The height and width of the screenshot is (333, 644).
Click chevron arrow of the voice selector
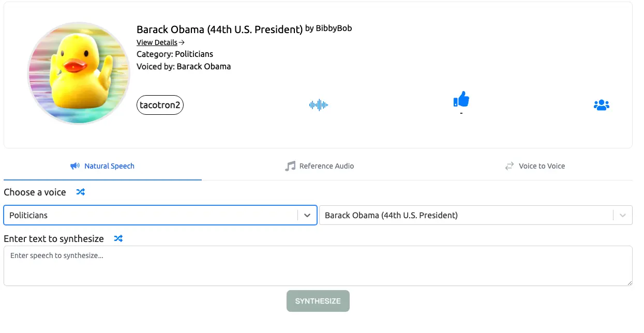(623, 215)
